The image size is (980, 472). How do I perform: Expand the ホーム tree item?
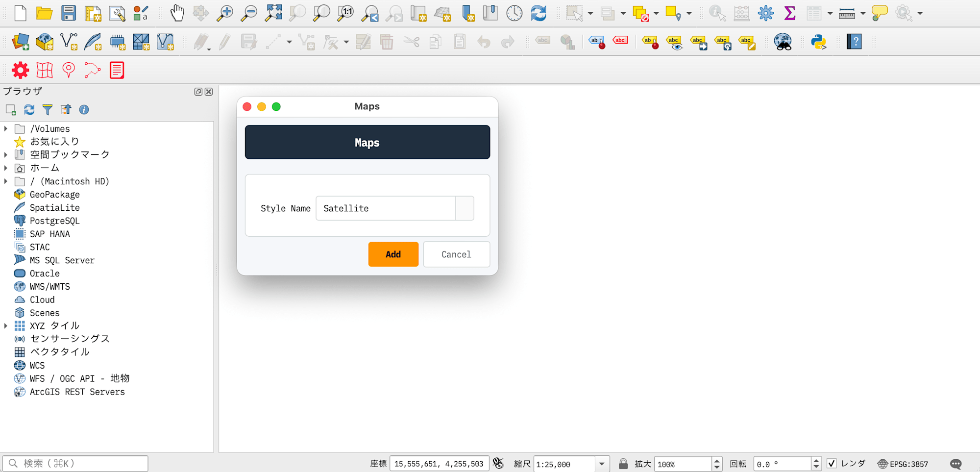[6, 168]
